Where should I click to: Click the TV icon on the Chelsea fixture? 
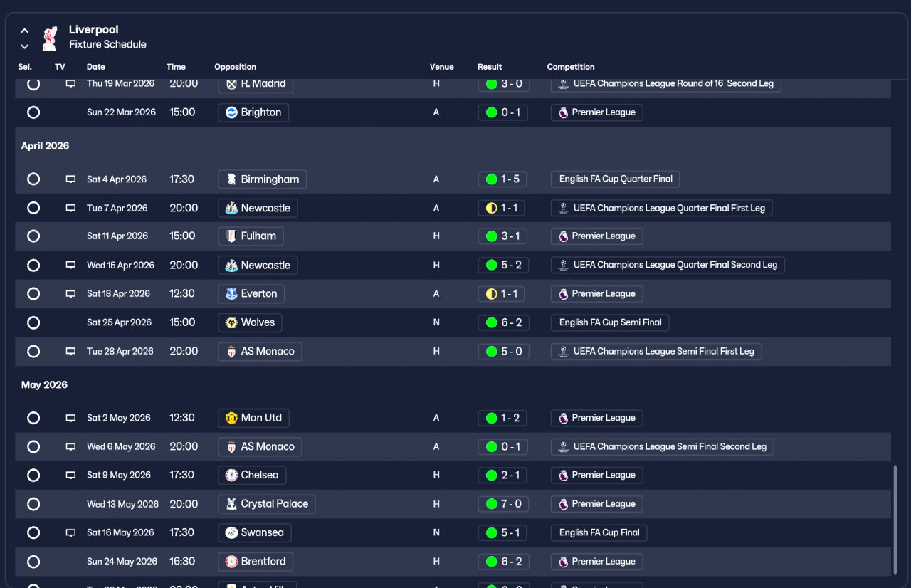pyautogui.click(x=70, y=475)
